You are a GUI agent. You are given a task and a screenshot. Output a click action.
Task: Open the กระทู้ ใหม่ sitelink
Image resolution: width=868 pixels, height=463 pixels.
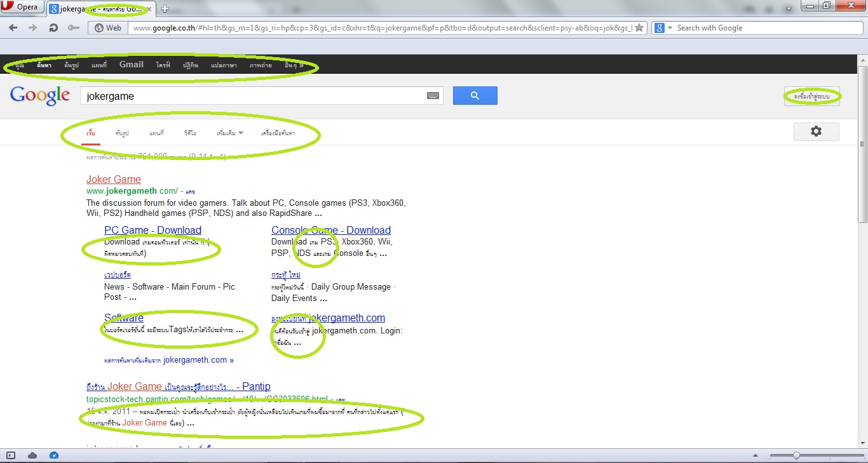coord(286,275)
